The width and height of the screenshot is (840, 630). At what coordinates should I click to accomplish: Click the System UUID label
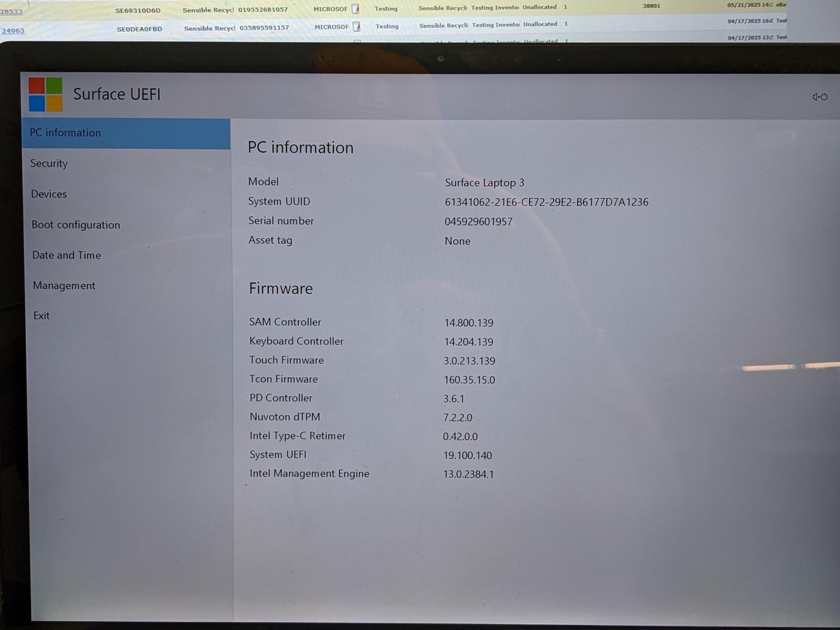tap(279, 201)
